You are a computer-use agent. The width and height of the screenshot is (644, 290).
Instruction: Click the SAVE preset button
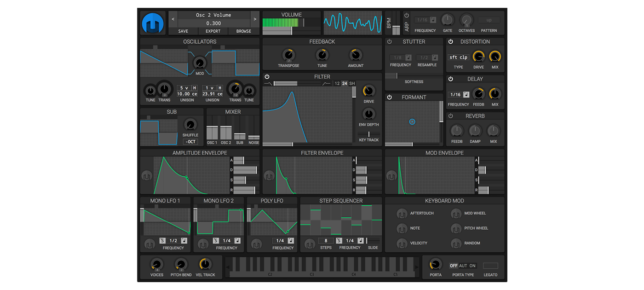coord(183,31)
